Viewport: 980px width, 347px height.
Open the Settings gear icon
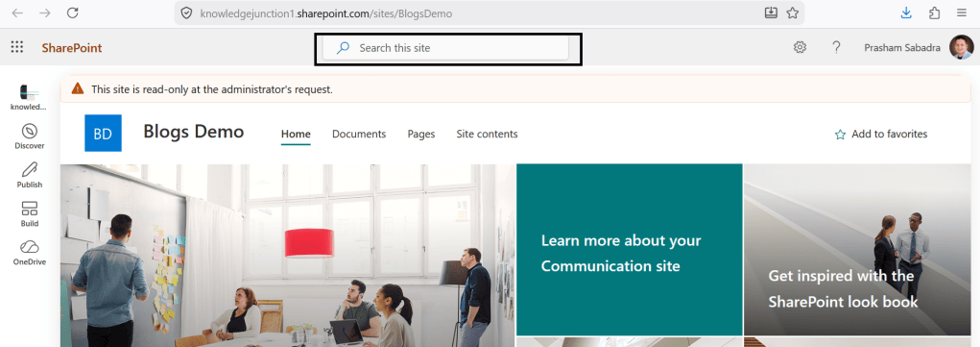pos(800,48)
